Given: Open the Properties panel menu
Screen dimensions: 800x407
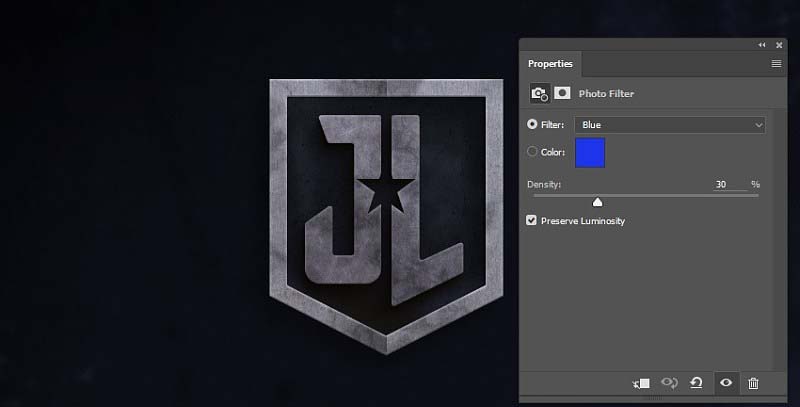Looking at the screenshot, I should (x=776, y=64).
